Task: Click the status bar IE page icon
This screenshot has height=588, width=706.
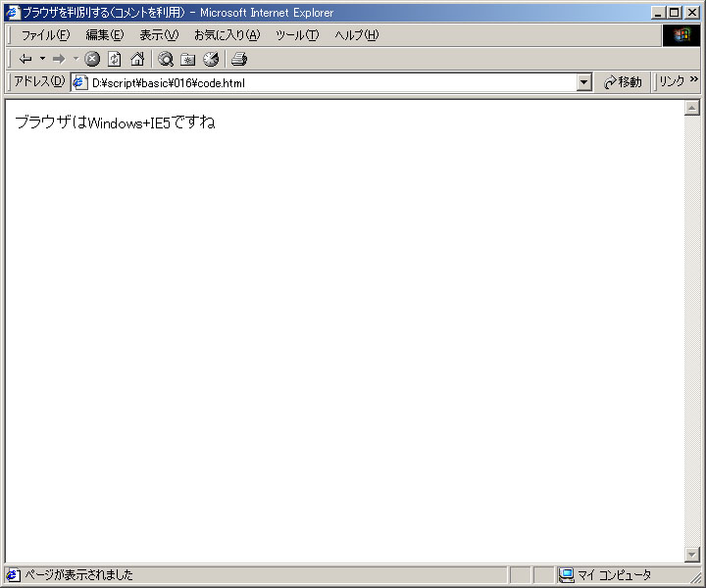Action: click(x=13, y=575)
